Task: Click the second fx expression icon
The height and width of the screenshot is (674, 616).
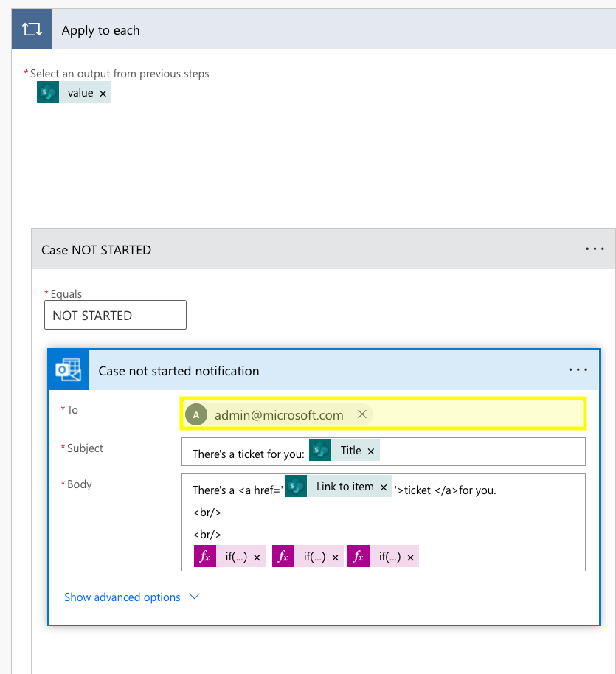Action: 283,557
